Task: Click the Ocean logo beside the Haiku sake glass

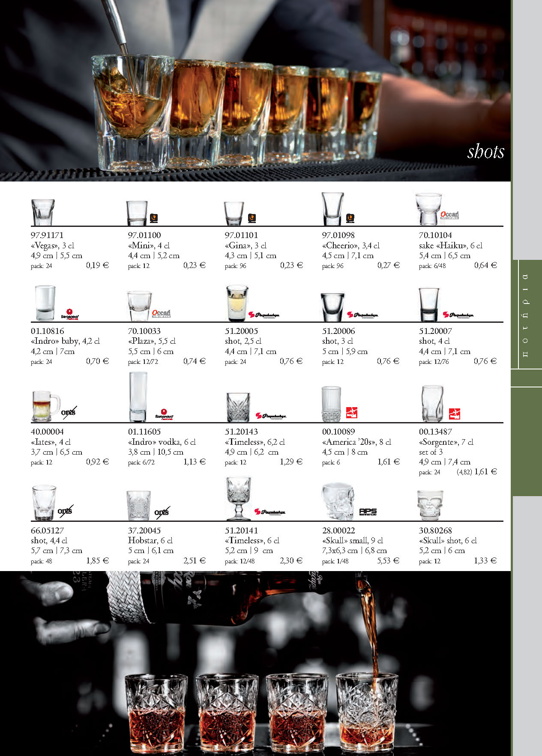Action: tap(449, 215)
